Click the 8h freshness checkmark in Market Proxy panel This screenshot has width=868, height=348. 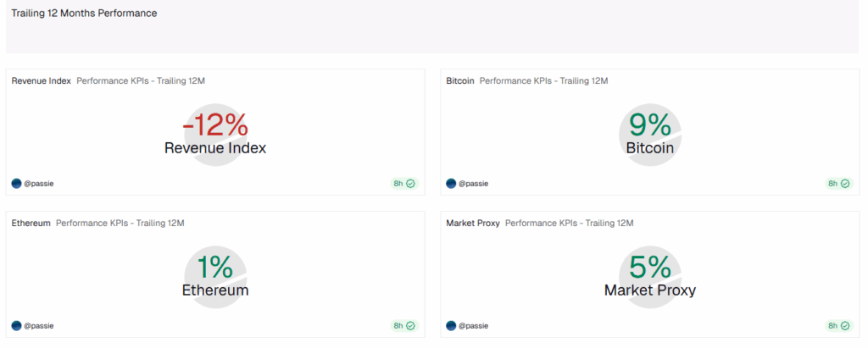[845, 325]
